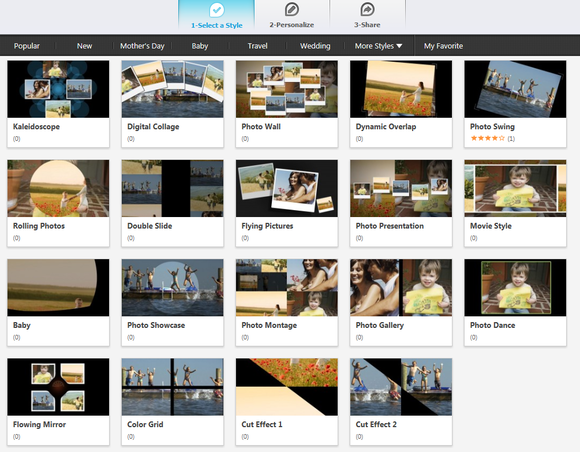Select the Photo Showcase thumbnail
The image size is (580, 452).
(172, 287)
